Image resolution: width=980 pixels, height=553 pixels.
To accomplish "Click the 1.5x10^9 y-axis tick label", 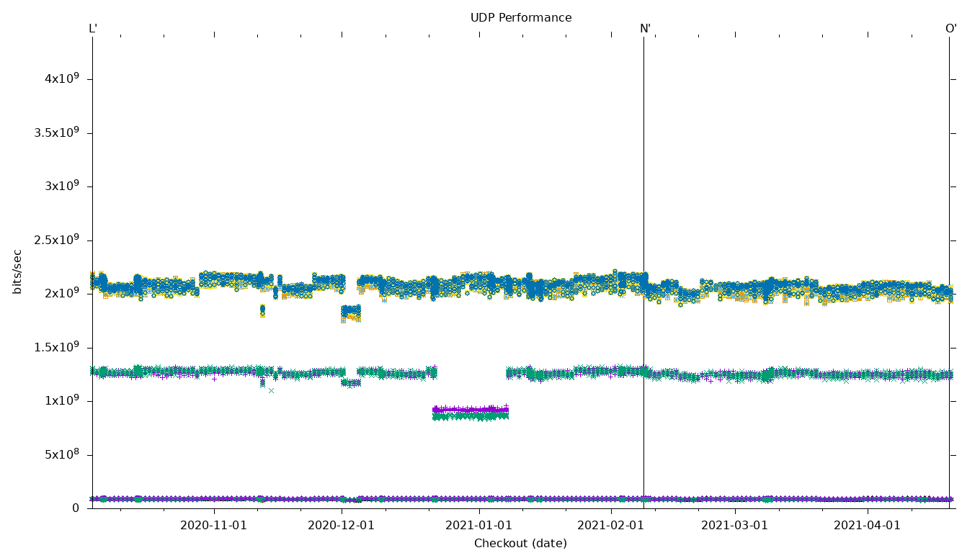I will (57, 346).
